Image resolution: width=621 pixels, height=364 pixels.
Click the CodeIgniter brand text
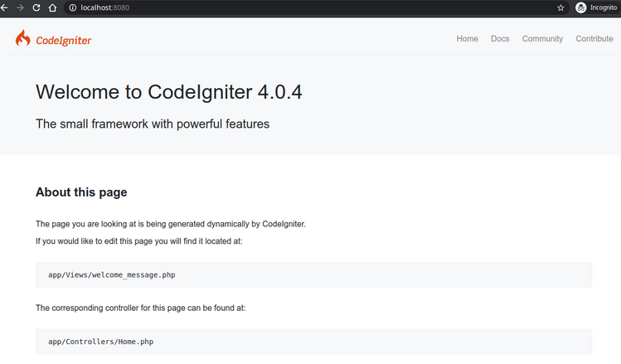63,41
